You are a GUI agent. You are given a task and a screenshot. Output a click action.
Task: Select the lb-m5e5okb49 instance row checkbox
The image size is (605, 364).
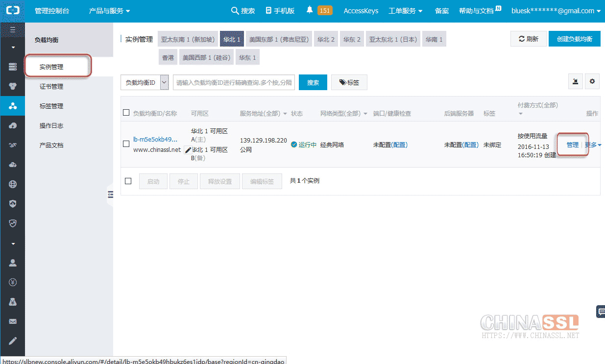126,144
